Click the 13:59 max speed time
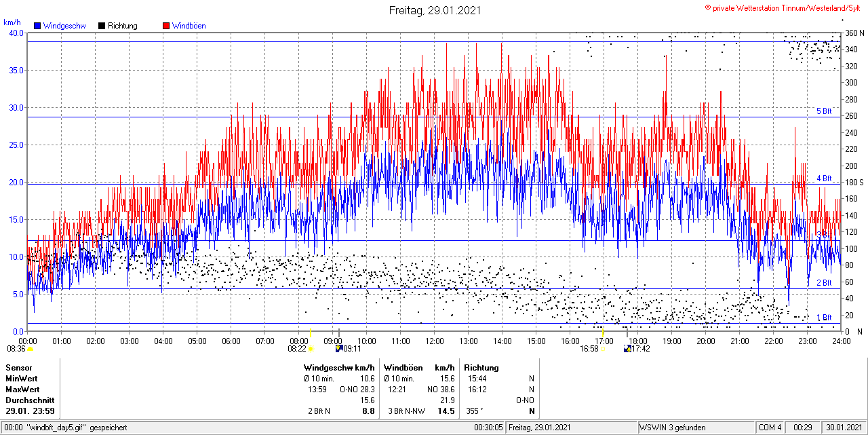The height and width of the screenshot is (435, 868). pyautogui.click(x=317, y=390)
